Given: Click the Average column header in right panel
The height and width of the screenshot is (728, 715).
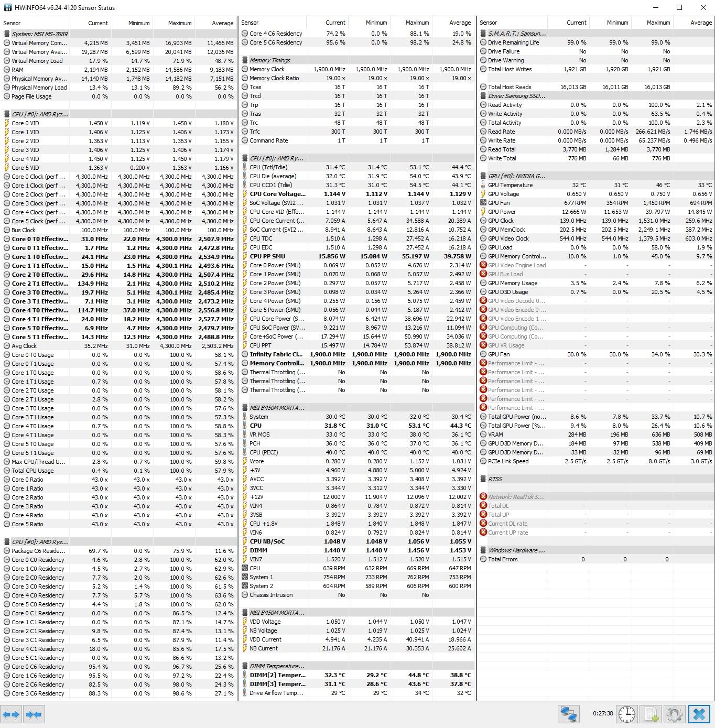Looking at the screenshot, I should point(694,23).
